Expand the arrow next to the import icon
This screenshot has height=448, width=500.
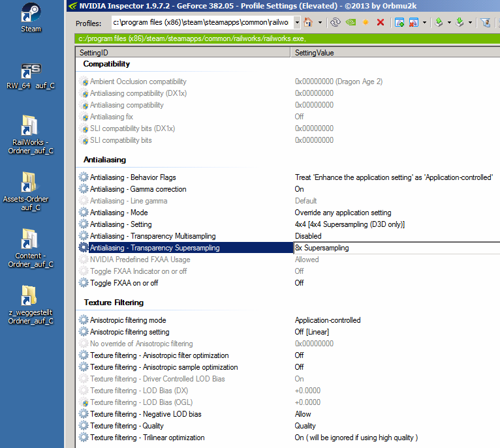tap(470, 22)
